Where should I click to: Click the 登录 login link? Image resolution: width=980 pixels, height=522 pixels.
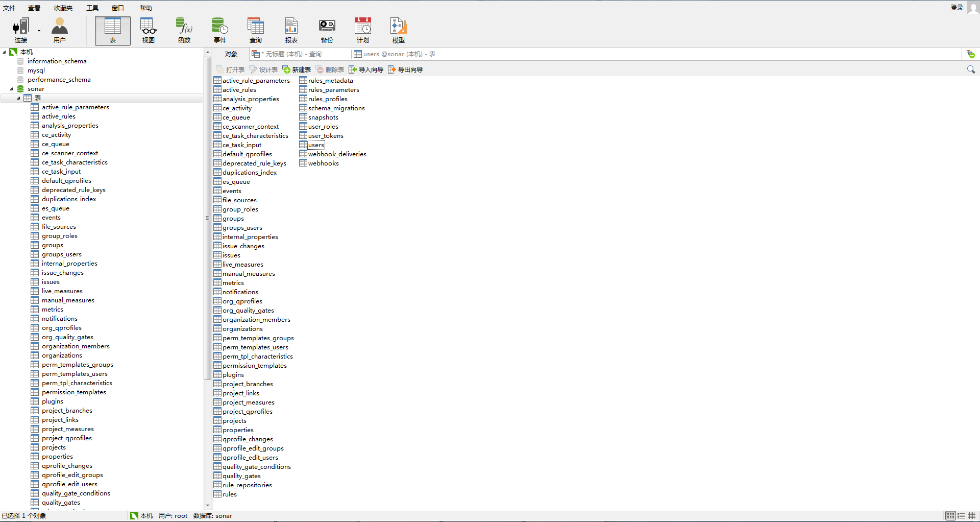[957, 7]
